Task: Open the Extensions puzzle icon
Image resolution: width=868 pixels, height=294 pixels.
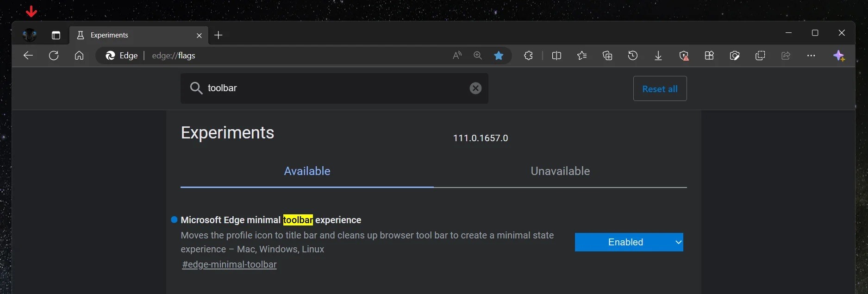Action: [x=528, y=56]
